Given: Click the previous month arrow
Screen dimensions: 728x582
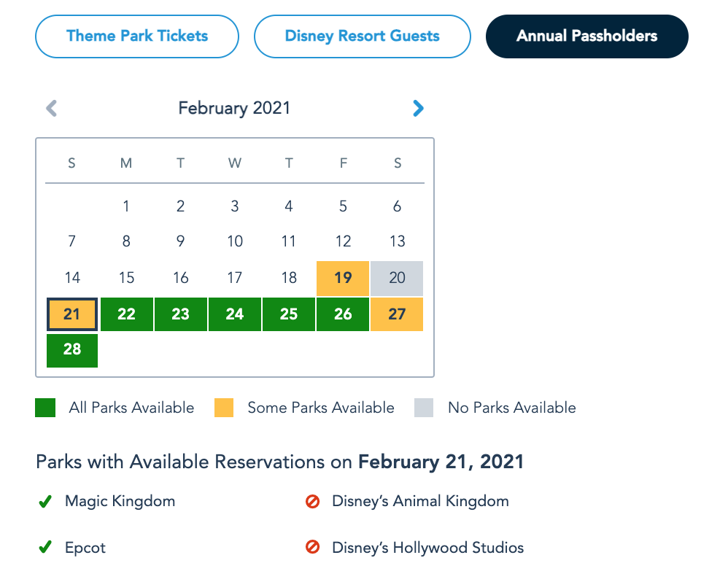Looking at the screenshot, I should [51, 109].
